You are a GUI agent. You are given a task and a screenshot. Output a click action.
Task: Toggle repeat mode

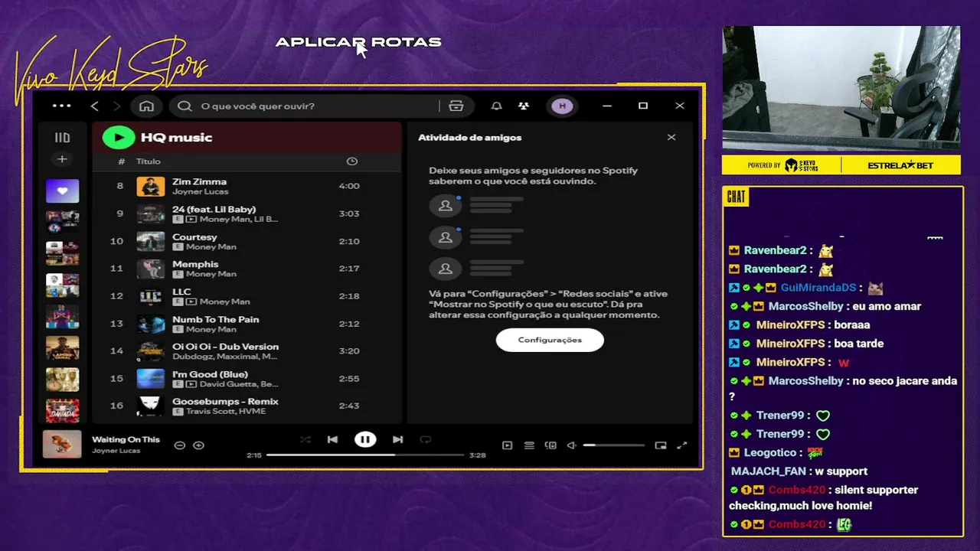[426, 439]
